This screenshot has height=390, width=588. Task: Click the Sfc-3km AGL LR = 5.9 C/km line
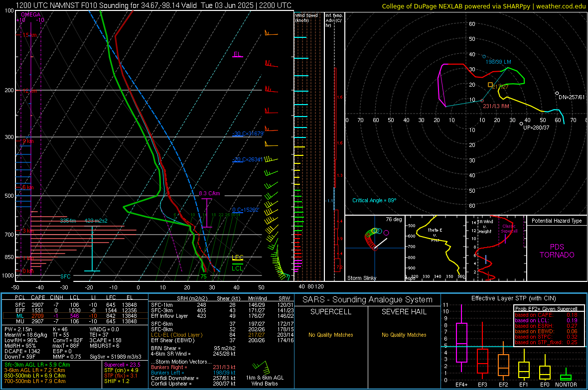click(x=37, y=365)
